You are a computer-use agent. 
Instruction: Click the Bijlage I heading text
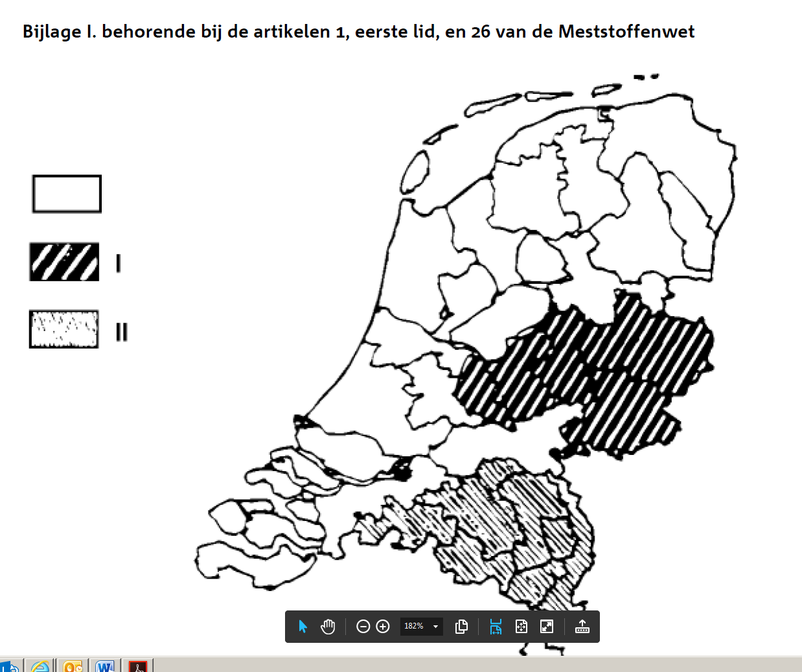(358, 32)
